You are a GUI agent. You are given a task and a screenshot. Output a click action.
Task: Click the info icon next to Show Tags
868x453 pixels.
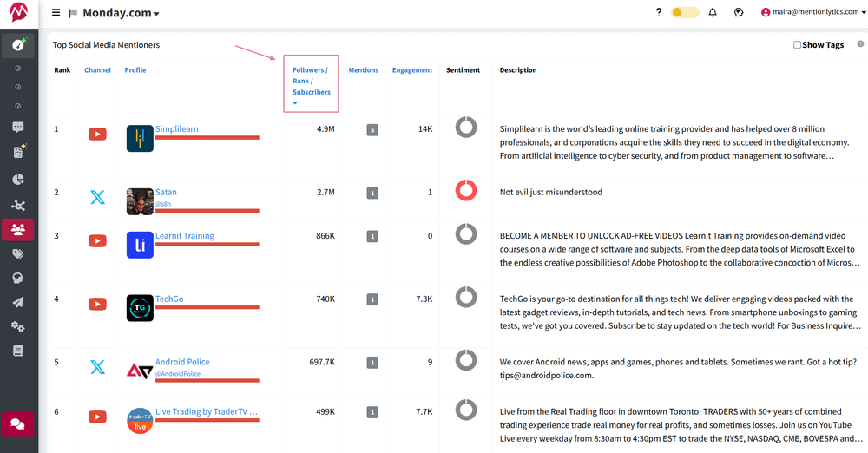point(860,43)
